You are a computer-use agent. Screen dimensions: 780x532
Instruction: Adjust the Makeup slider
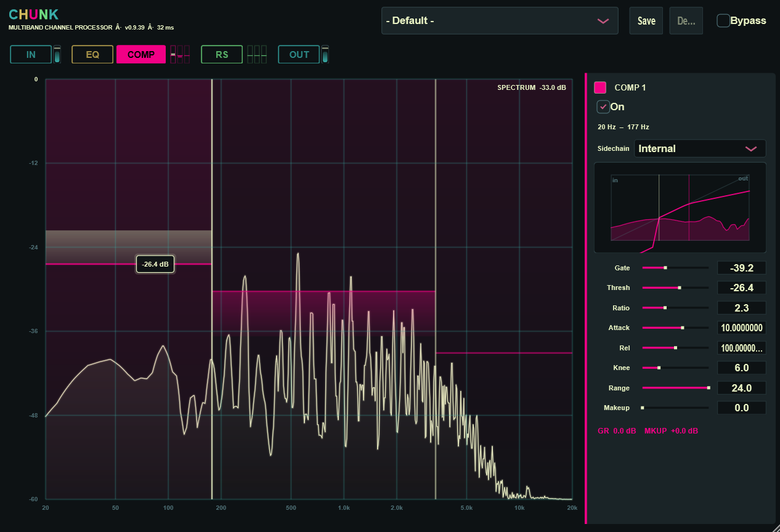coord(675,408)
